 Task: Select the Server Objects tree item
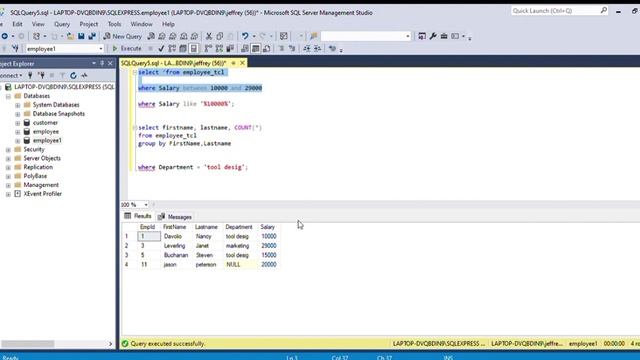tap(42, 158)
